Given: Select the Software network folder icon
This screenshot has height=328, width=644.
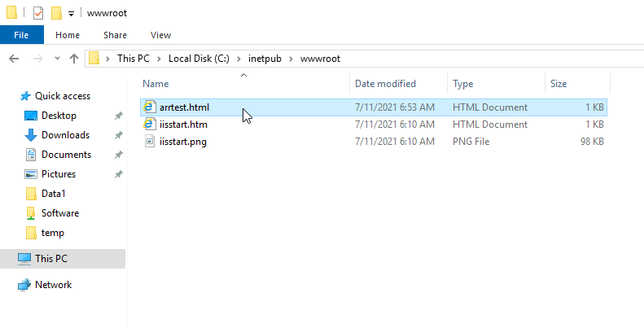Looking at the screenshot, I should click(x=31, y=213).
